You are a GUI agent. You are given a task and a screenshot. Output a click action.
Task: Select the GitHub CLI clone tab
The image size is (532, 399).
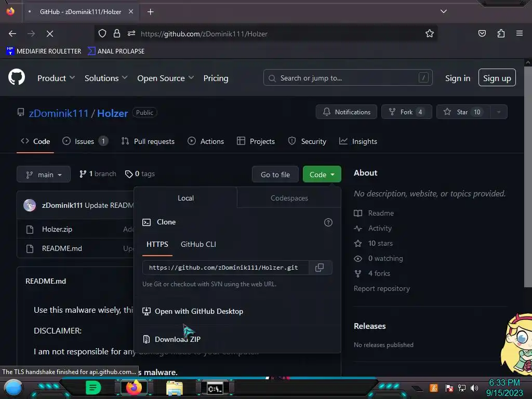(x=198, y=244)
